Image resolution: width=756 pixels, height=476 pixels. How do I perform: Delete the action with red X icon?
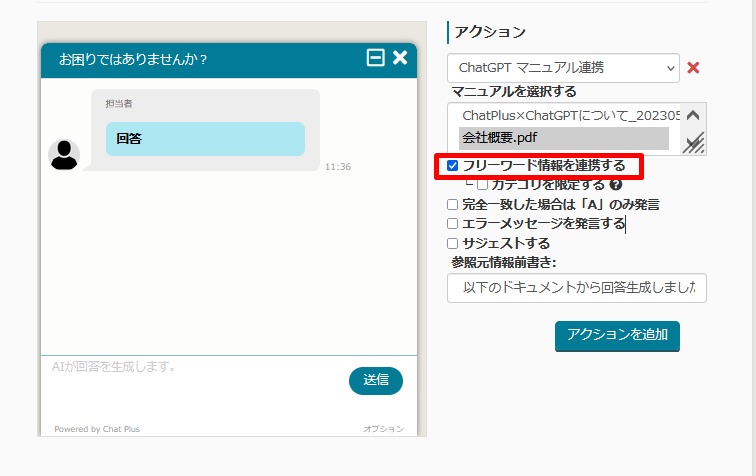(x=693, y=68)
